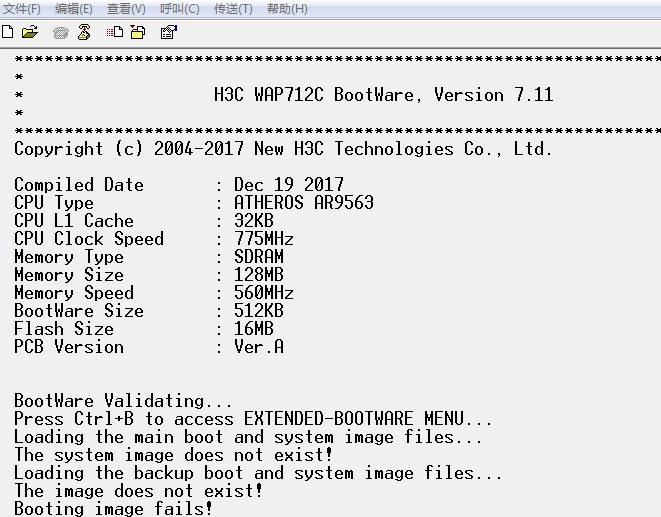Image resolution: width=661 pixels, height=517 pixels.
Task: Click the '560MHz' memory speed value
Action: pos(263,293)
